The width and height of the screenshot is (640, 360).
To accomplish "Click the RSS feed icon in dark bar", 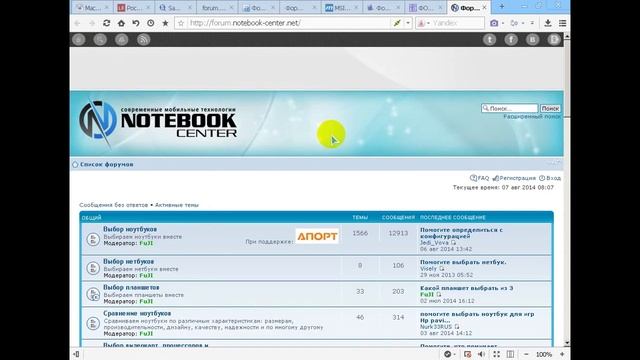I will tap(143, 40).
